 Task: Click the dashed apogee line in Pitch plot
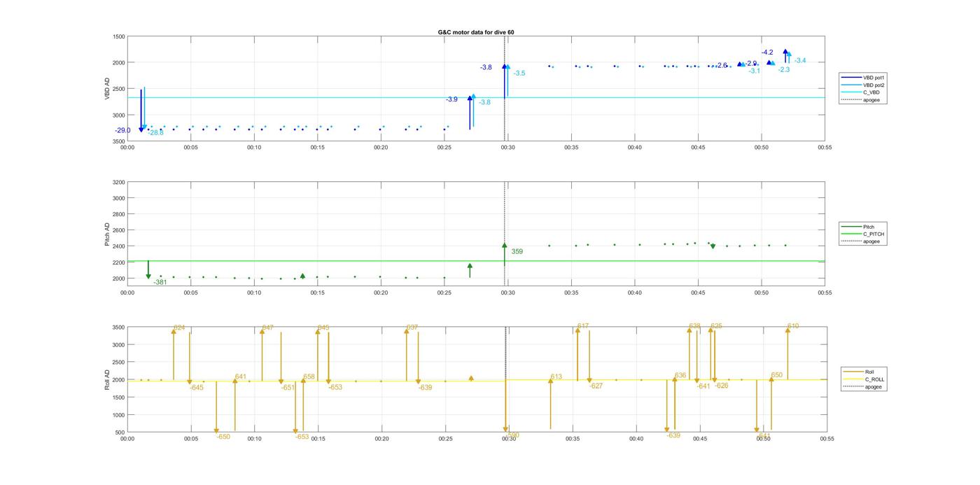tap(505, 234)
